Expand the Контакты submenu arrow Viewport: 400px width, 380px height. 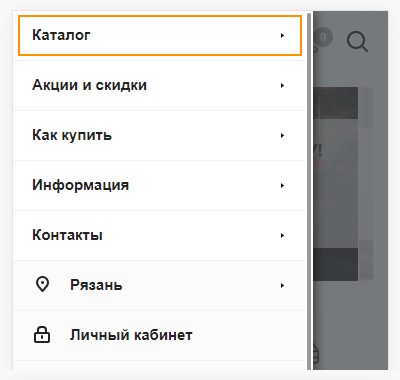282,235
